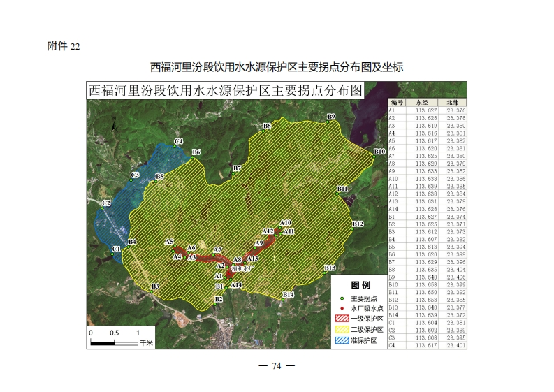Image resolution: width=554 pixels, height=392 pixels.
Task: Click the north arrow compass icon
Action: pos(113,124)
